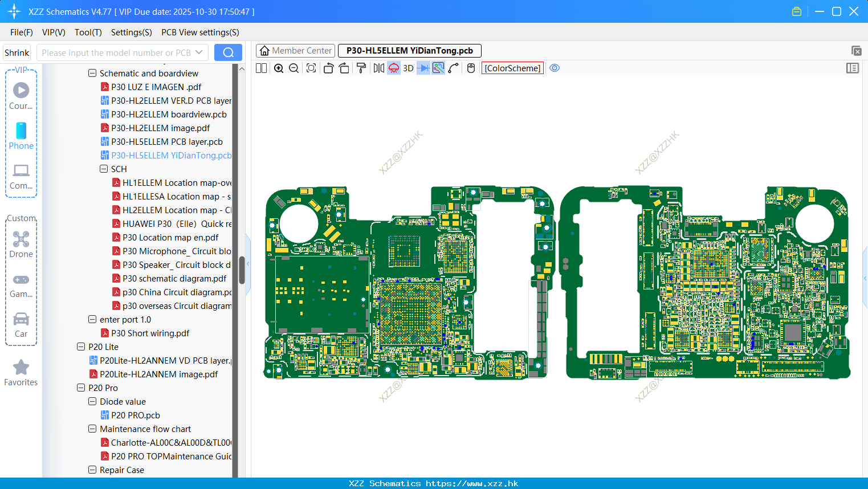This screenshot has width=868, height=489.
Task: Collapse the Schematic and boardview folder
Action: click(x=92, y=73)
